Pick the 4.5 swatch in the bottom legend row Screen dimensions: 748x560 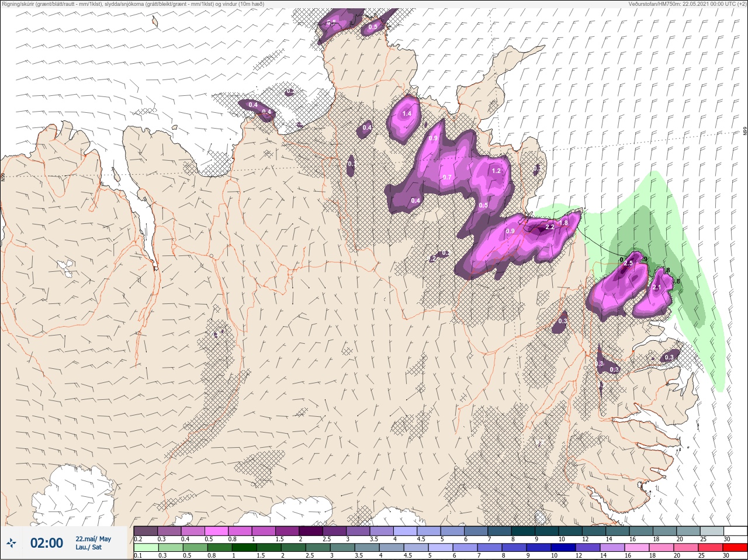tap(416, 548)
